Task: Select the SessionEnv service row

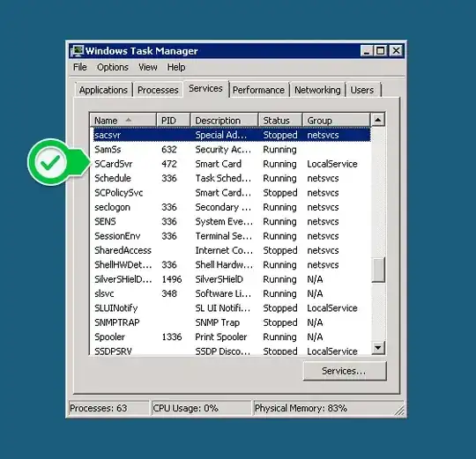Action: click(232, 236)
